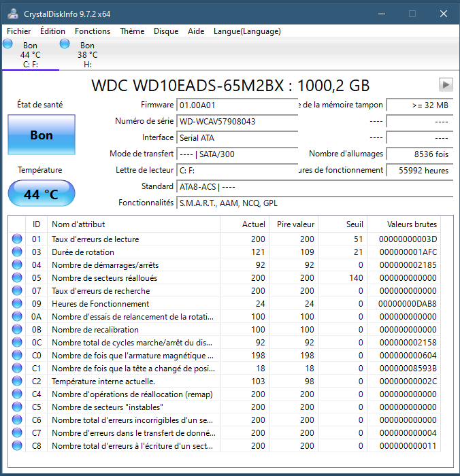Click the status orb for attribute C8
The width and height of the screenshot is (460, 476).
click(x=17, y=445)
